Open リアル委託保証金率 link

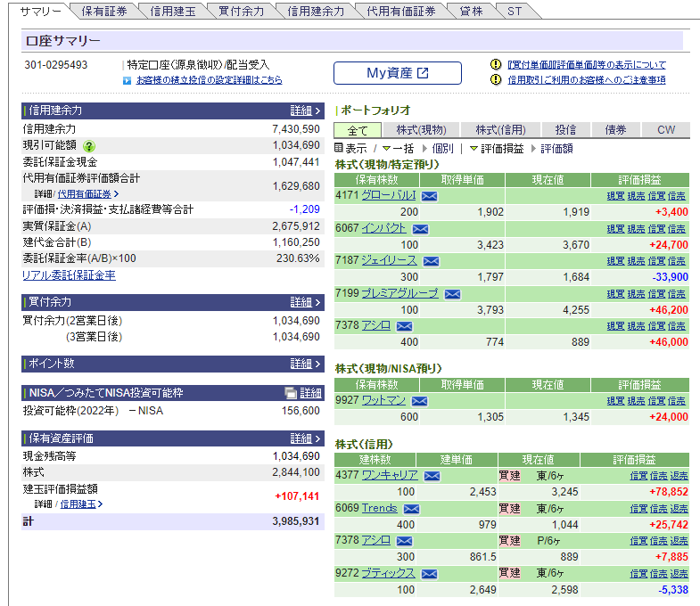[x=69, y=275]
